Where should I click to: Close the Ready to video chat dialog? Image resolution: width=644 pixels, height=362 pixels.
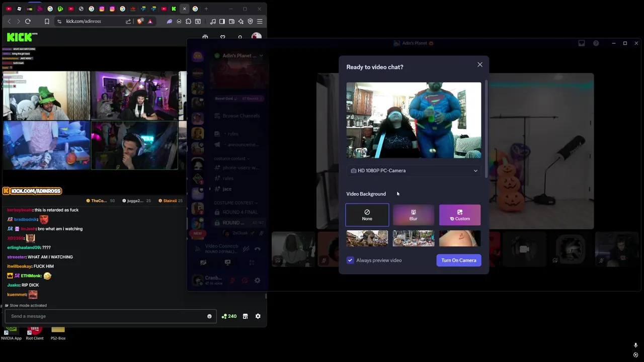(x=480, y=64)
